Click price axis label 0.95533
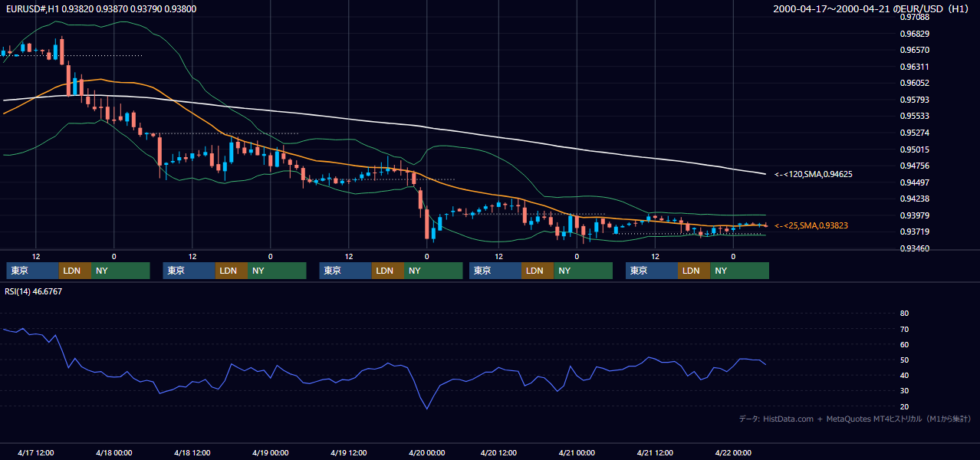 [x=914, y=116]
